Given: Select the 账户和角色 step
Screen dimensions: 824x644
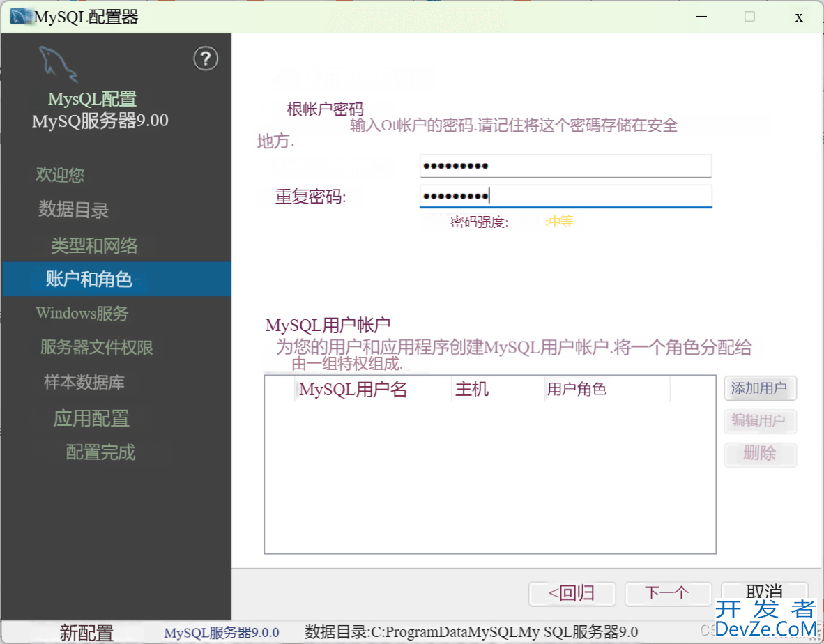Looking at the screenshot, I should click(116, 279).
